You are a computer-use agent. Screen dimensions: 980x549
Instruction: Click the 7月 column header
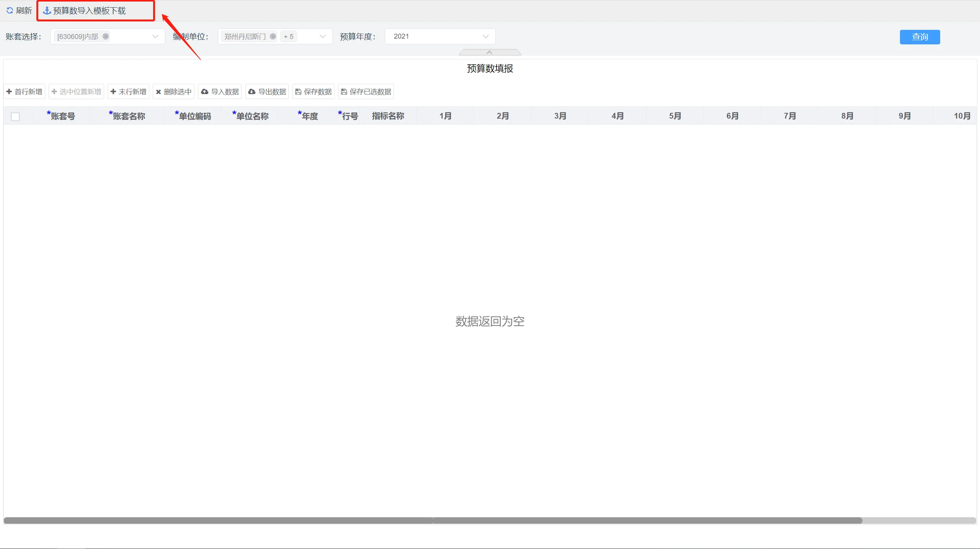(790, 116)
